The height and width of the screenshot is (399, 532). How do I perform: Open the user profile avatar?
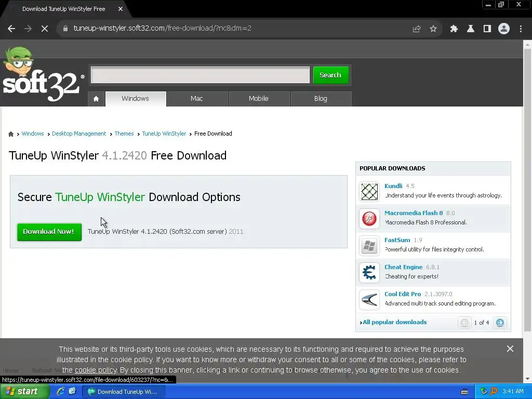(x=504, y=29)
